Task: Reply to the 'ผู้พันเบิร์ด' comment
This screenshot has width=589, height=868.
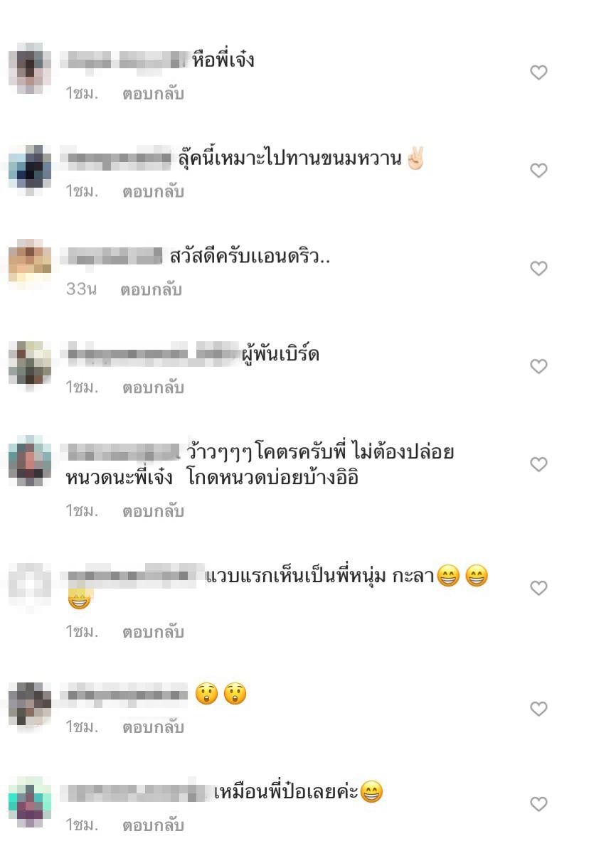Action: pos(153,388)
